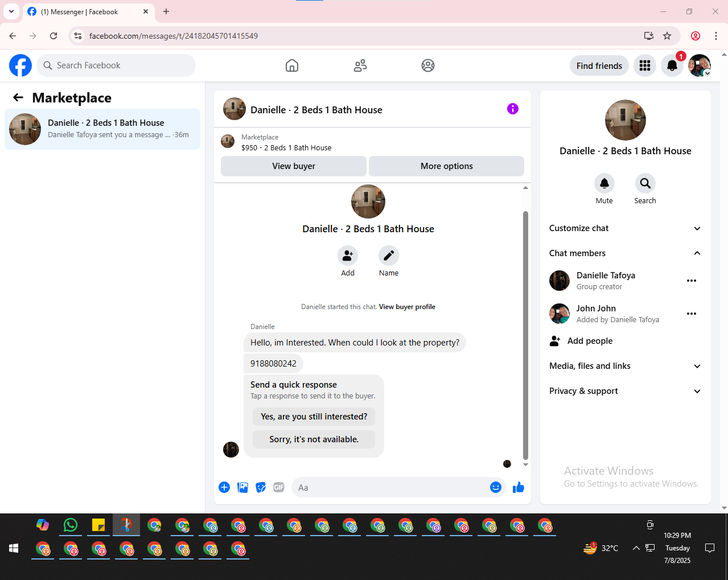
Task: Go back using the Marketplace arrow
Action: [18, 98]
